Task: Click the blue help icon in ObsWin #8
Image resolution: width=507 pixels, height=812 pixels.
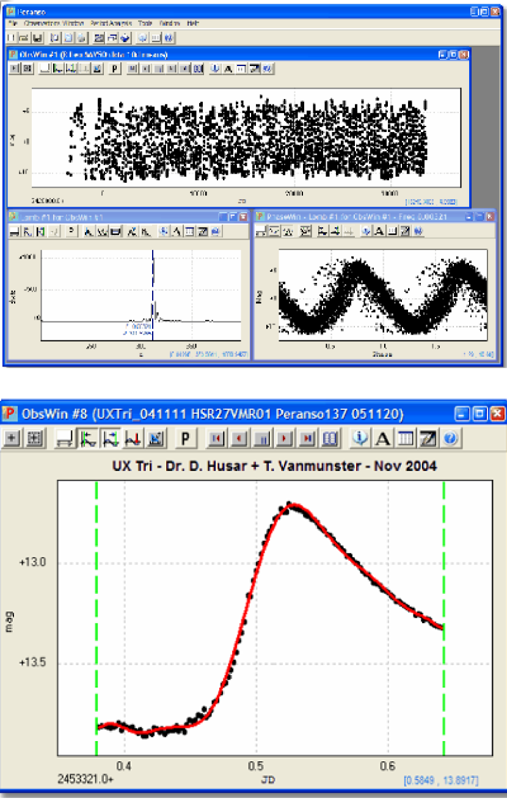Action: [x=450, y=438]
